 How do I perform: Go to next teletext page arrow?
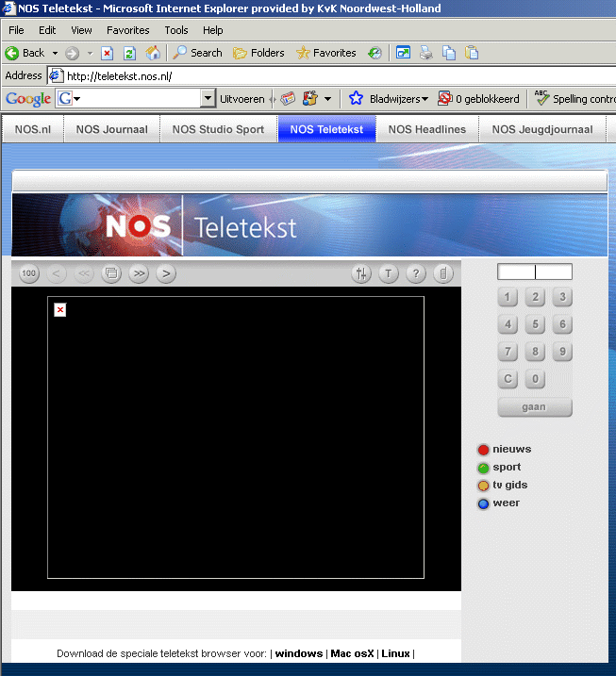point(166,273)
